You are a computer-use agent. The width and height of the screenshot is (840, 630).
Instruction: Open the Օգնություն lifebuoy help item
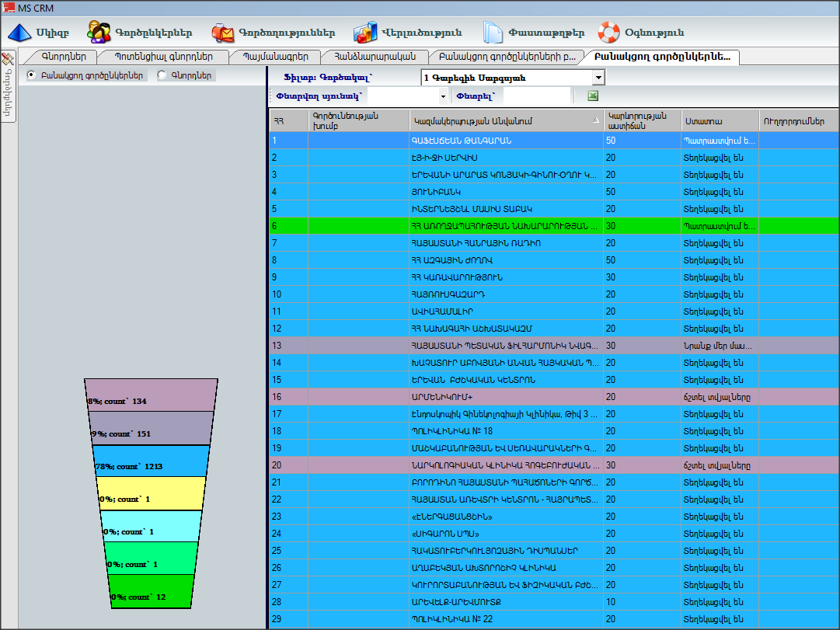click(641, 33)
